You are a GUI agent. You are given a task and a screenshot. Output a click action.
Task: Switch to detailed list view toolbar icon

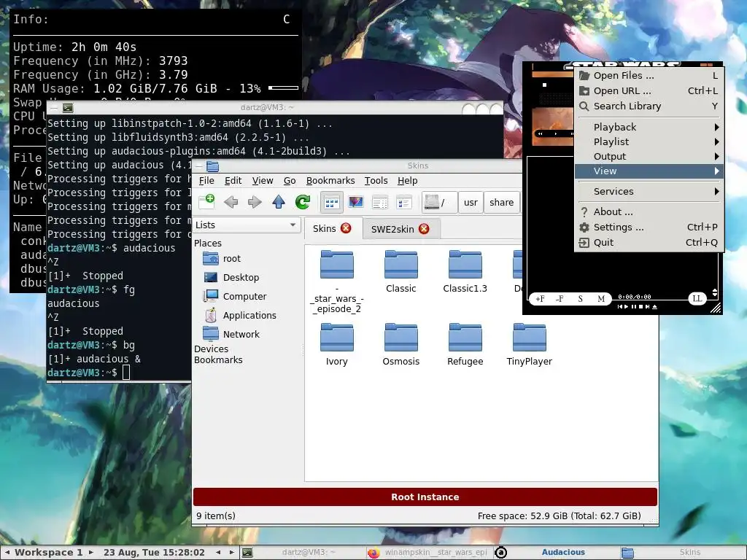(x=403, y=203)
